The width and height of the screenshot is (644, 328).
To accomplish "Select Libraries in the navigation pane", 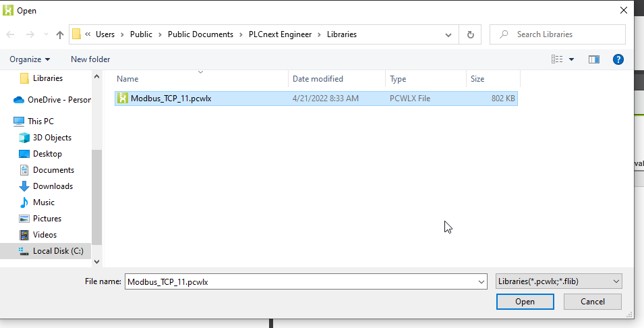I will click(x=48, y=78).
